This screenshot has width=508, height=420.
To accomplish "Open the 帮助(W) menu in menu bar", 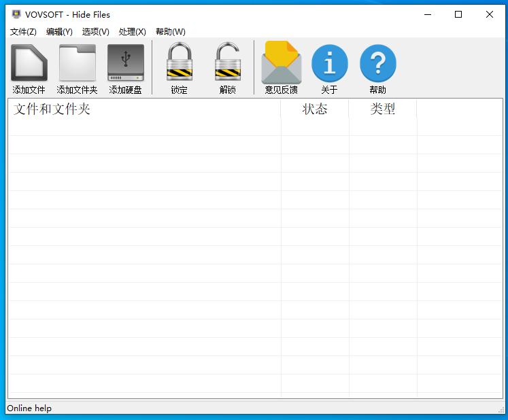I will tap(170, 32).
